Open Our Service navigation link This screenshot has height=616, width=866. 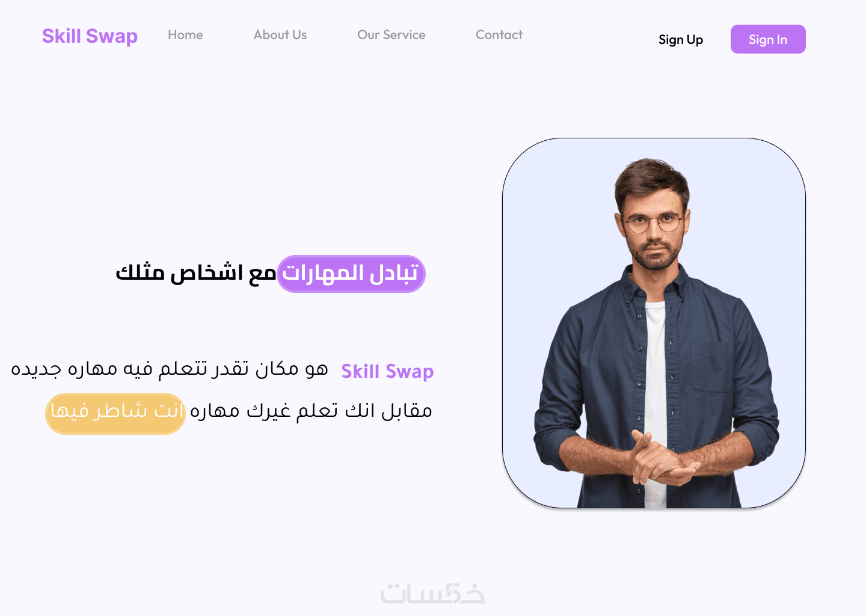pos(392,35)
